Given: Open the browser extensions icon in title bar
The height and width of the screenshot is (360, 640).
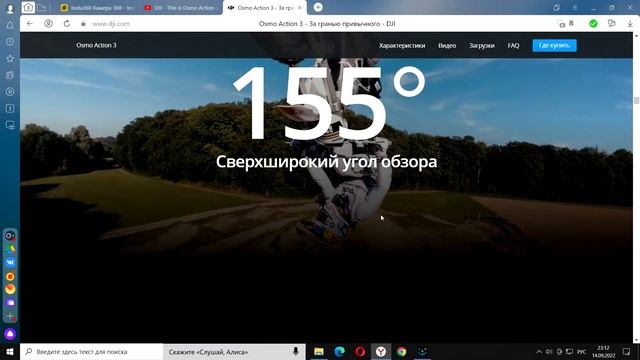Looking at the screenshot, I should pyautogui.click(x=556, y=8).
